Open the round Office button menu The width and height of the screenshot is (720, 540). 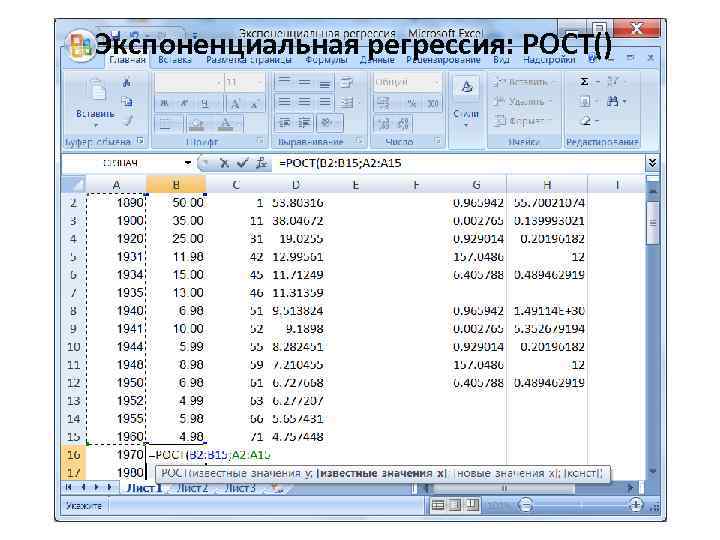click(x=79, y=46)
